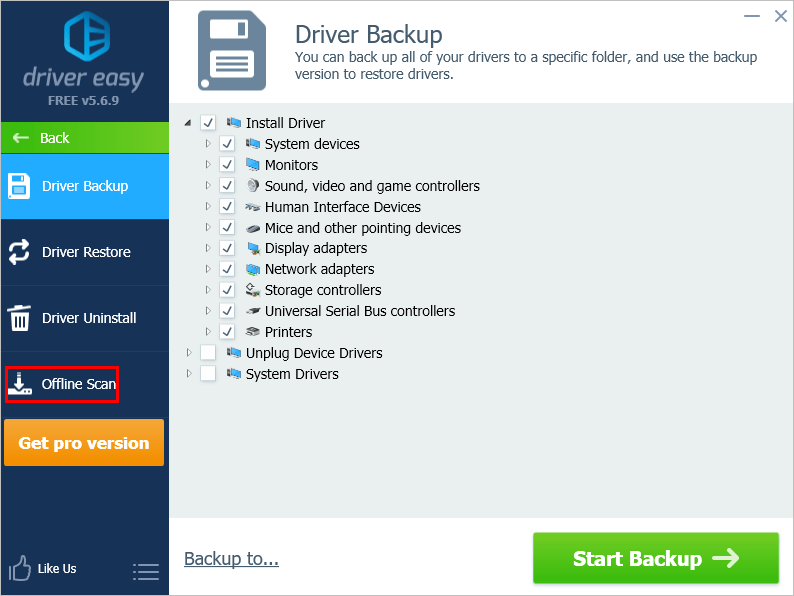Click the back arrow icon in green bar
Image resolution: width=794 pixels, height=596 pixels.
point(21,138)
